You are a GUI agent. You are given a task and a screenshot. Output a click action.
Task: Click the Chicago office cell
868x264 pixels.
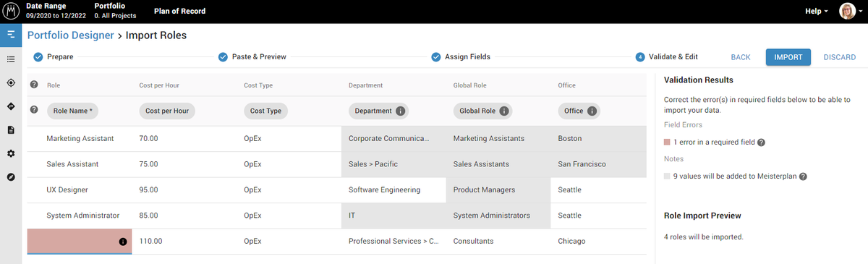click(599, 241)
